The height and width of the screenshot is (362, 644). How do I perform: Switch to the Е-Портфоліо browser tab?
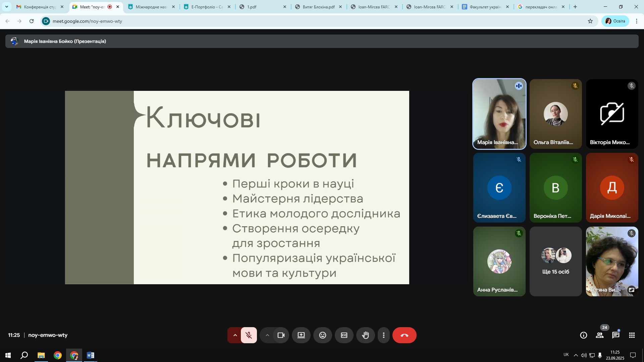207,7
